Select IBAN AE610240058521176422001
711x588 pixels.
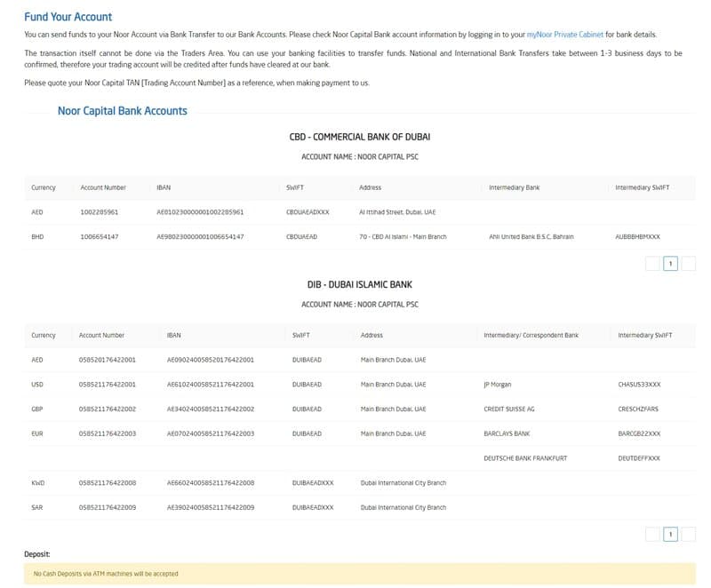(211, 384)
